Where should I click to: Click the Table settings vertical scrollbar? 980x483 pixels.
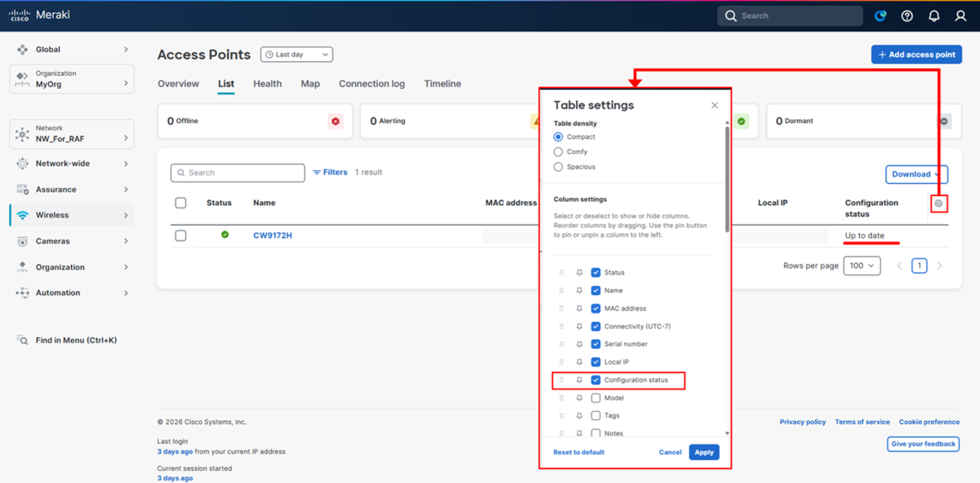click(727, 180)
